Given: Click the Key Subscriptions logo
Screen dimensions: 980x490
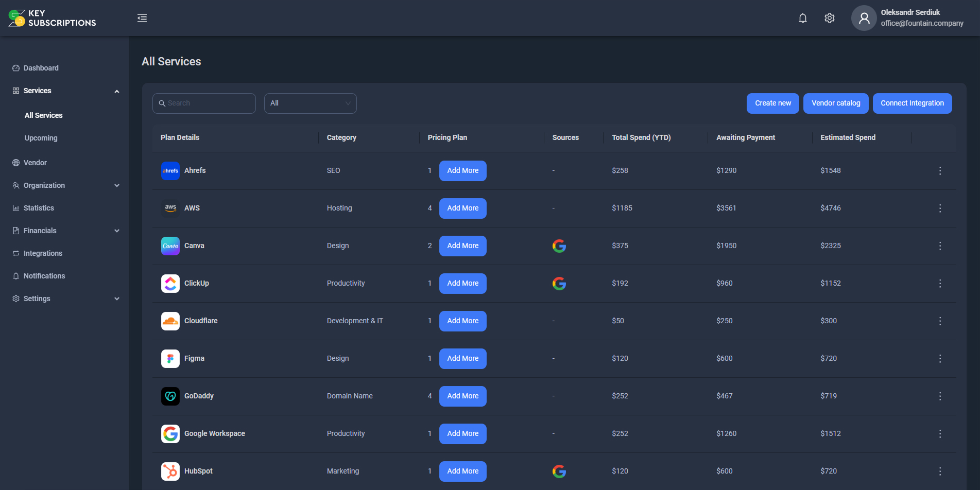Looking at the screenshot, I should [x=52, y=18].
